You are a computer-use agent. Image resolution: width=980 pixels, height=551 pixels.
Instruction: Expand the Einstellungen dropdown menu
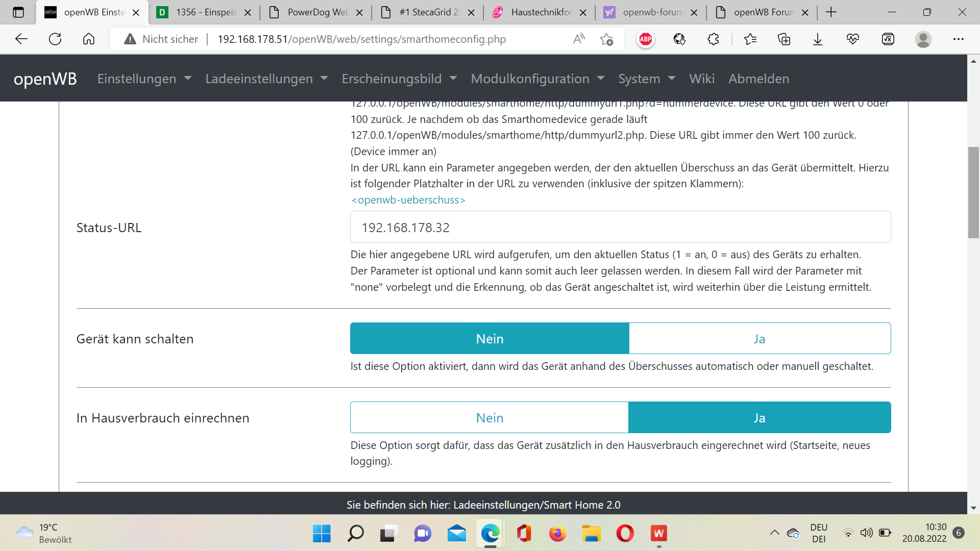[x=144, y=79]
